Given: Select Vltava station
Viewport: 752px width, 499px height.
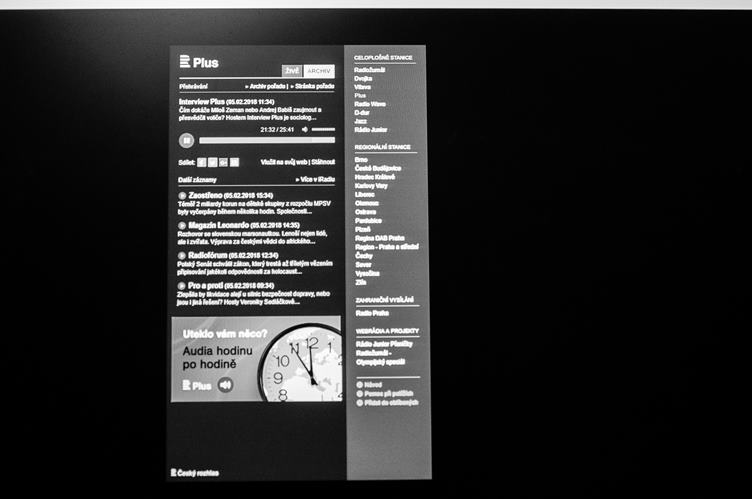Looking at the screenshot, I should click(x=363, y=87).
